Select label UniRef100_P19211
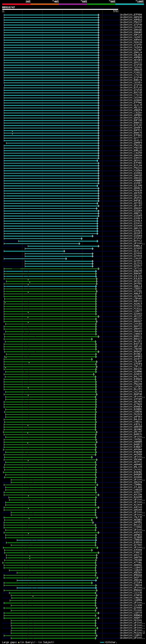This screenshot has width=146, height=644. 131,309
